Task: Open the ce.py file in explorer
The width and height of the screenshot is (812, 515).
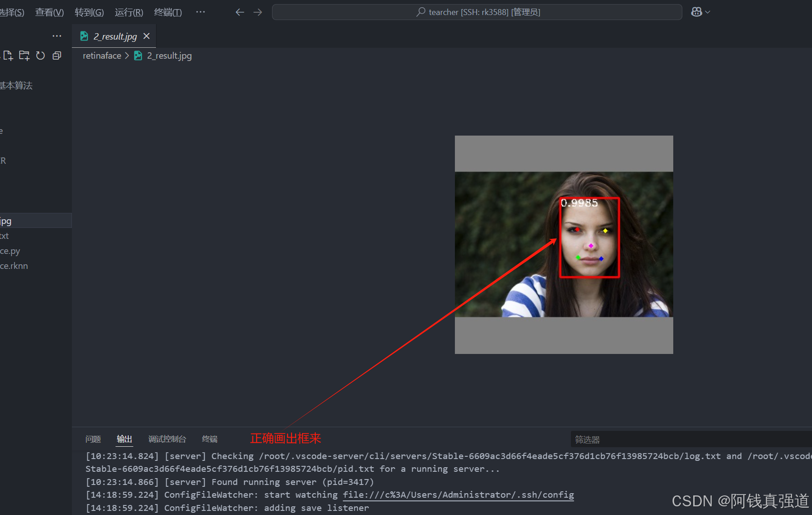Action: (x=36, y=251)
